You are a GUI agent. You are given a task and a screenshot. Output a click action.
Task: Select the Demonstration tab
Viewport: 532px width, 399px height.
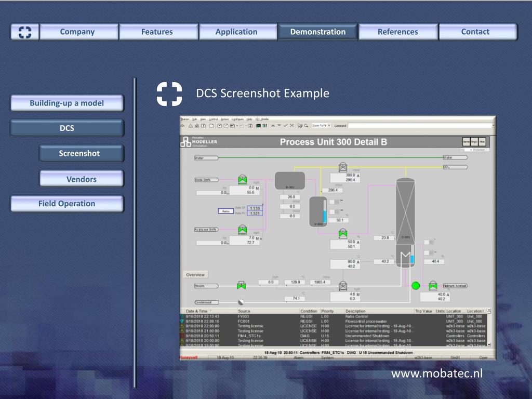point(317,32)
